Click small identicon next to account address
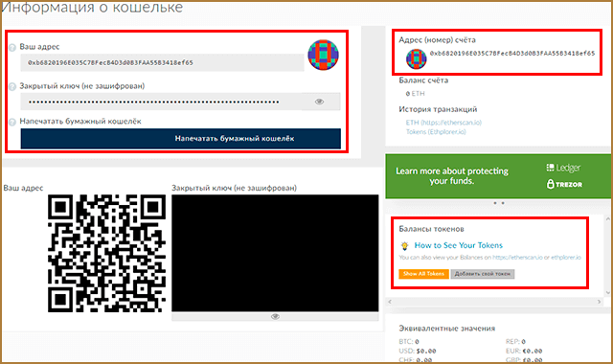Screen dimensions: 613x364 coord(417,59)
